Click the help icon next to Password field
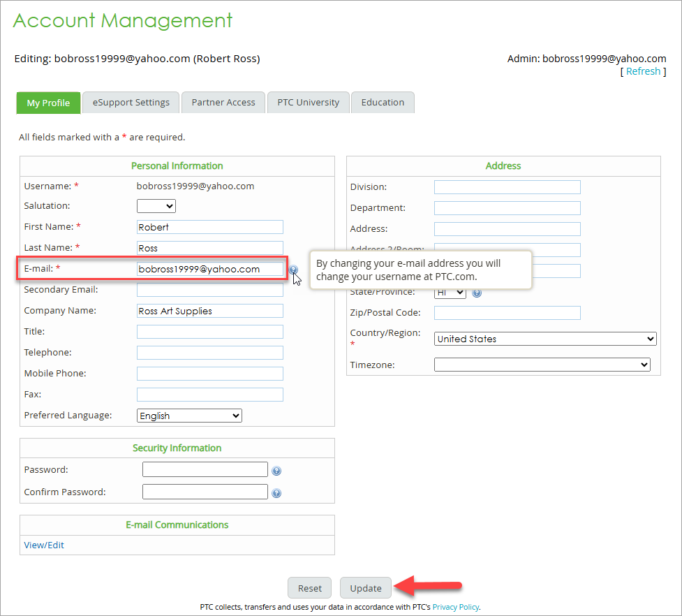 [276, 471]
